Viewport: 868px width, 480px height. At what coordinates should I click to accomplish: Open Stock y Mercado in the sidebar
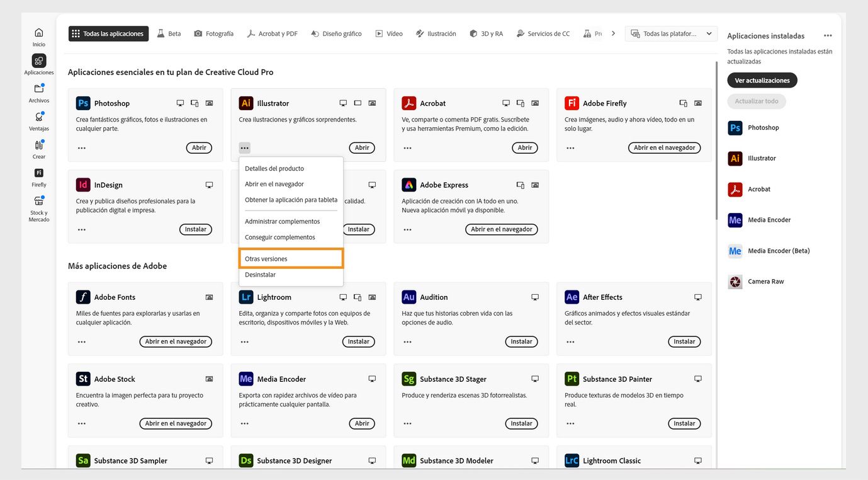[39, 209]
